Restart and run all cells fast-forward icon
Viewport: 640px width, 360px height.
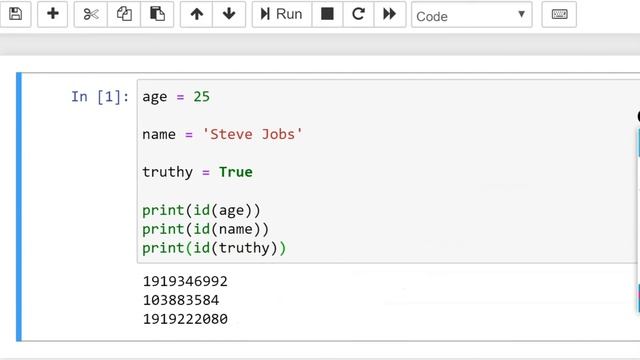click(390, 14)
